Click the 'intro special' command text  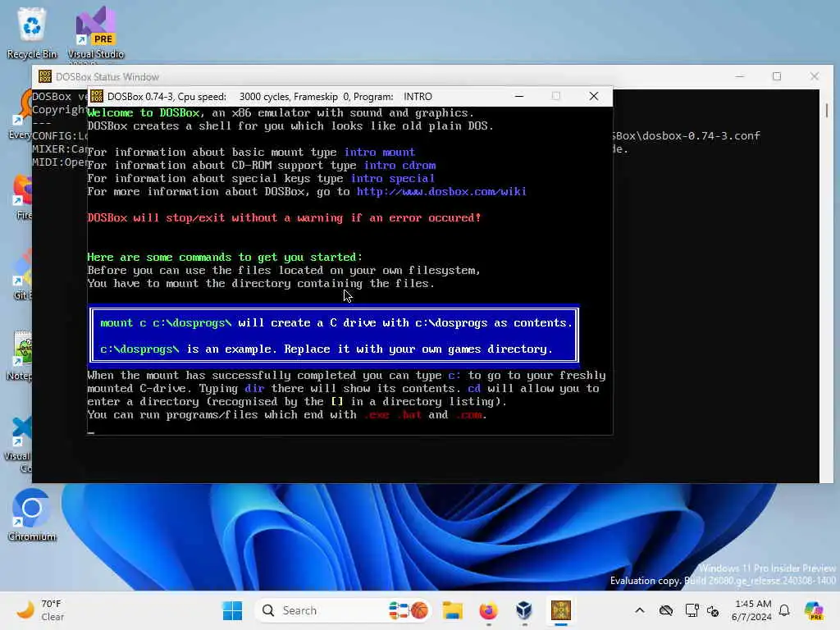tap(392, 178)
